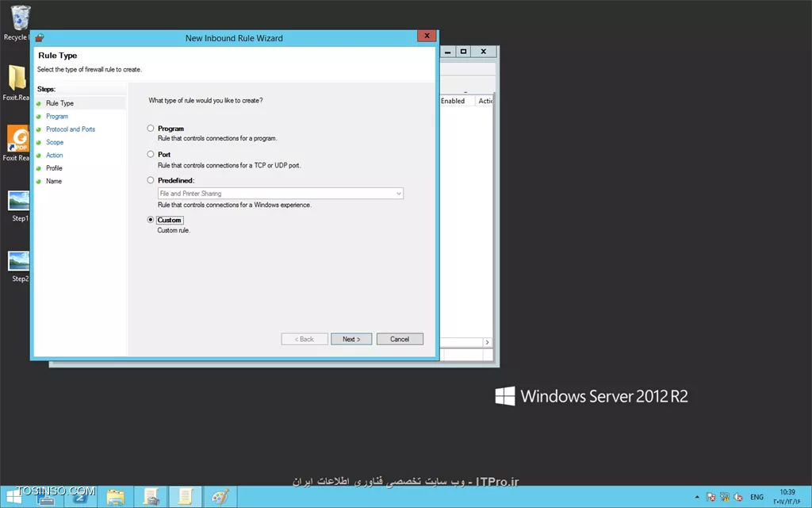Click the muted volume tray icon

point(738,497)
